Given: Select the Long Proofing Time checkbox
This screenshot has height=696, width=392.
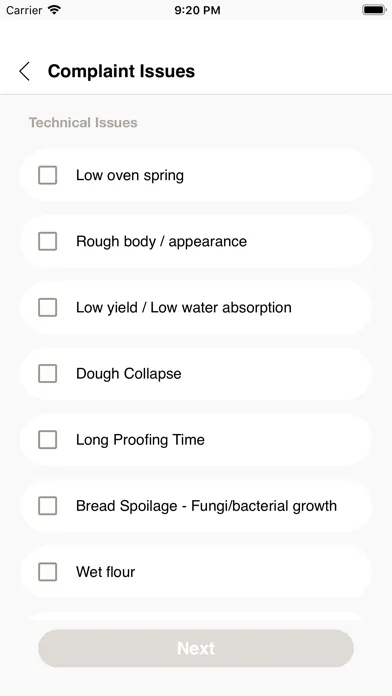Looking at the screenshot, I should point(48,440).
